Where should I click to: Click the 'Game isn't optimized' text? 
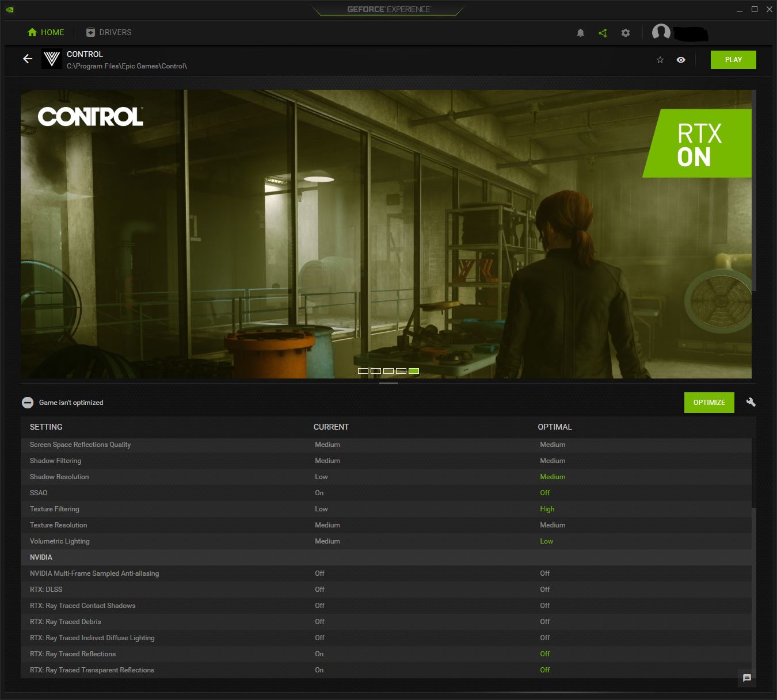click(x=71, y=403)
